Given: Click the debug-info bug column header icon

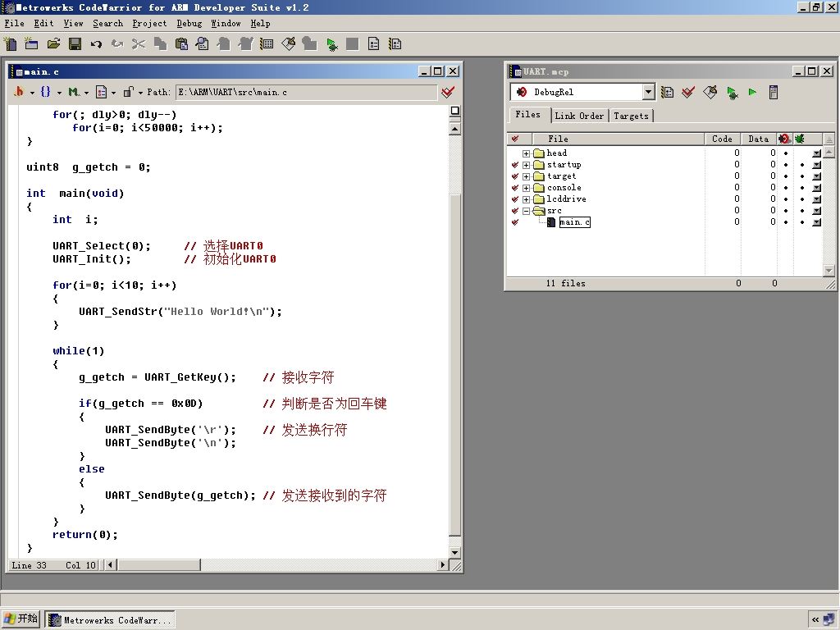Looking at the screenshot, I should click(784, 139).
